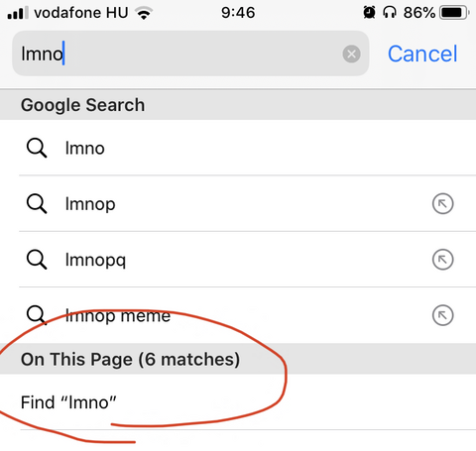Tap the Cancel button
476x451 pixels.
[x=422, y=54]
